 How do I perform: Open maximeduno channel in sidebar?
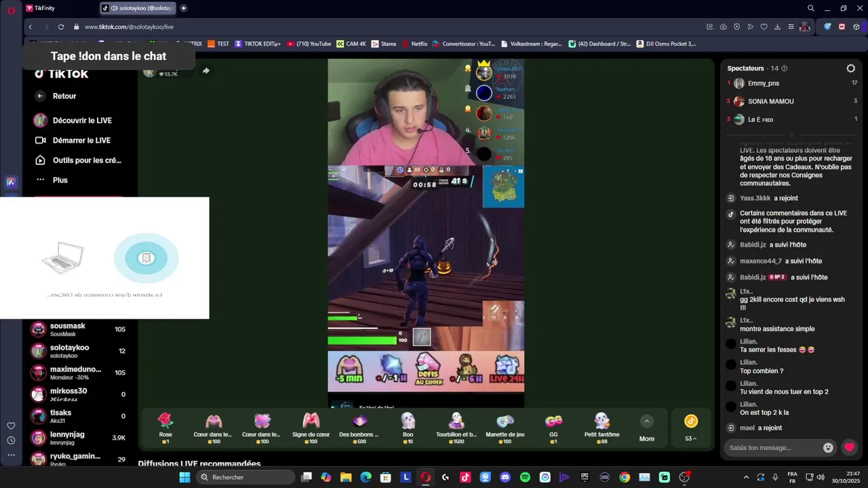(78, 373)
